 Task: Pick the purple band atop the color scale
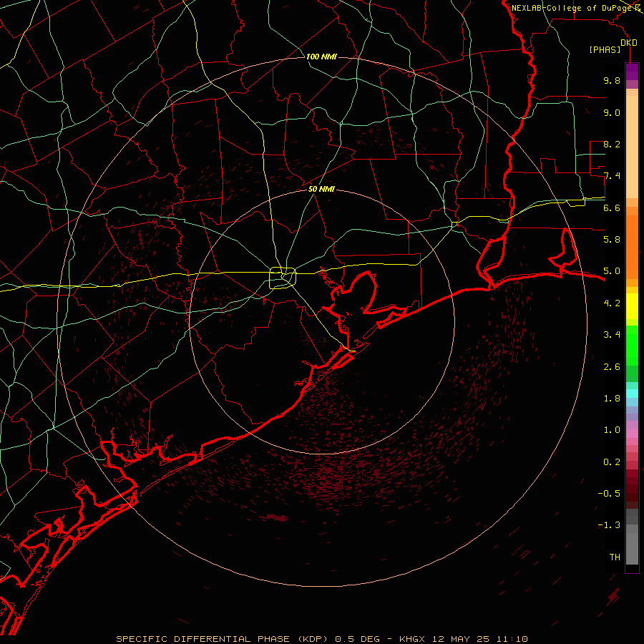[632, 72]
